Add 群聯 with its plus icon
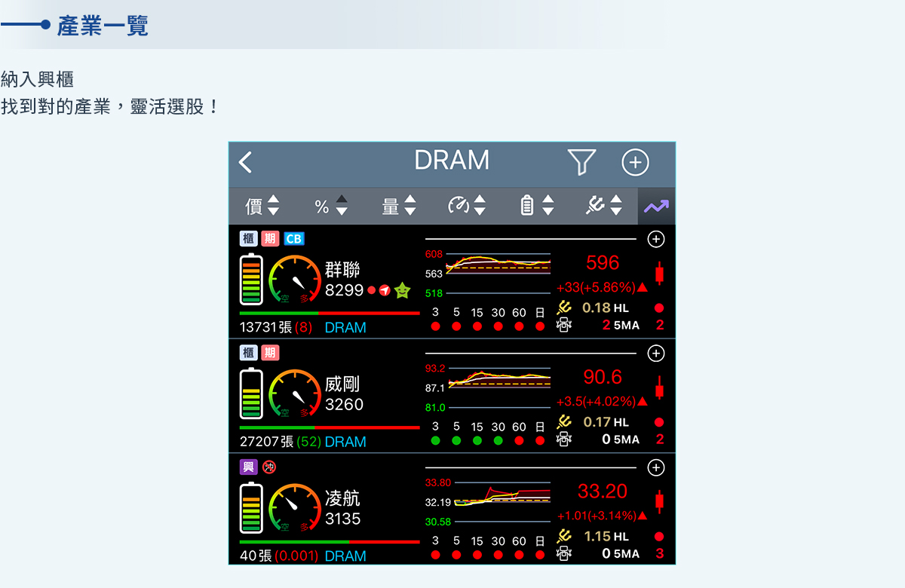 (x=656, y=239)
